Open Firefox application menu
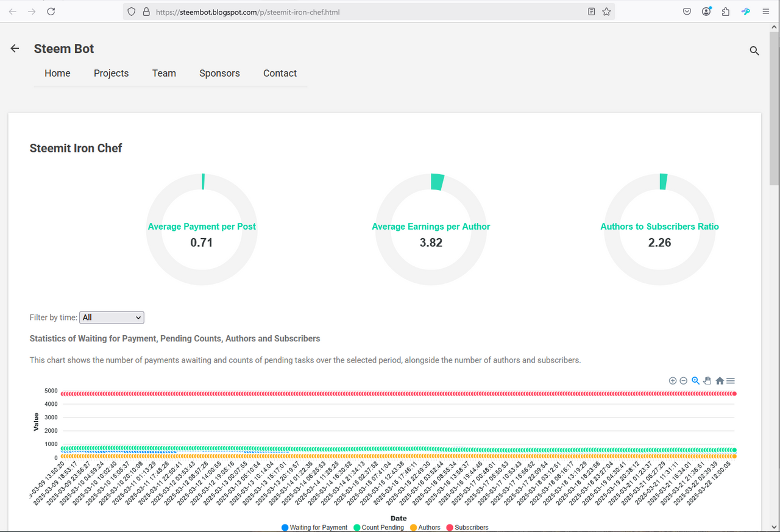 (766, 12)
